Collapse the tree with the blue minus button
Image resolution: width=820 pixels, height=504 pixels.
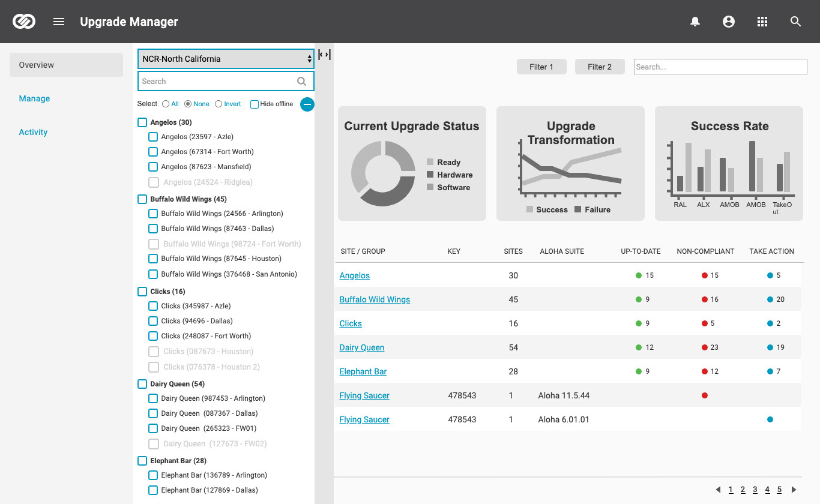tap(307, 104)
